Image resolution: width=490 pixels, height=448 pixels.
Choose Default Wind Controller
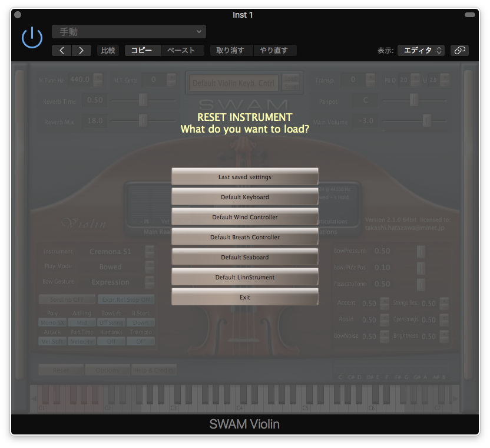tap(245, 217)
